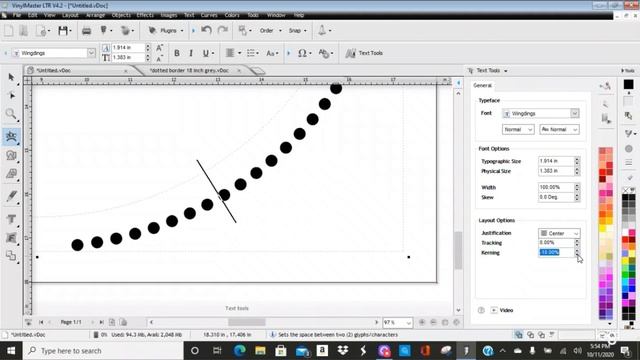Open the Omega symbol insert menu
Viewport: 640px width, 360px height.
[302, 53]
